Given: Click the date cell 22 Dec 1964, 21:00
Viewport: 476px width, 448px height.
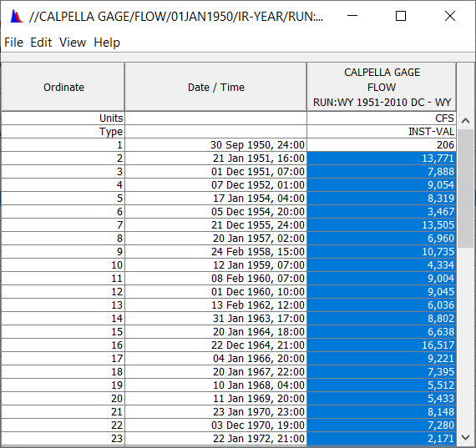Looking at the screenshot, I should point(215,345).
